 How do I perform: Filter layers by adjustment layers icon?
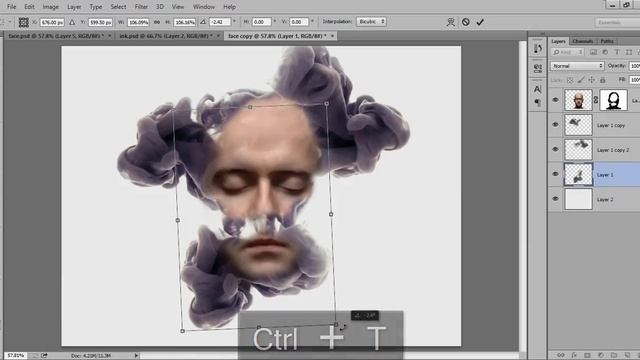[x=605, y=52]
